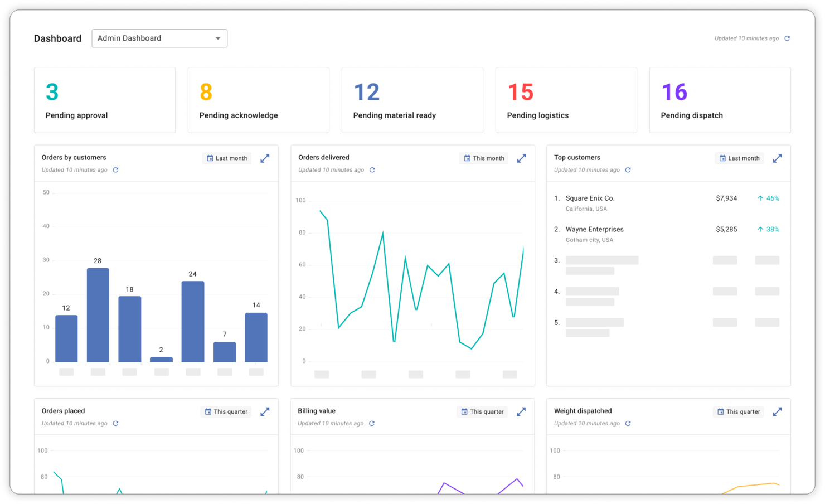This screenshot has height=504, width=825.
Task: Change Orders delivered This month filter
Action: [x=484, y=158]
